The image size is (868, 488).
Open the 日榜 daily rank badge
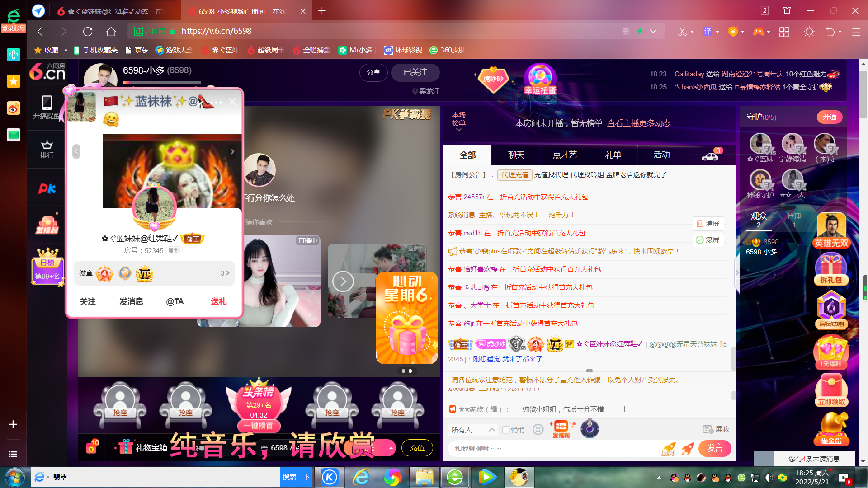tap(47, 267)
